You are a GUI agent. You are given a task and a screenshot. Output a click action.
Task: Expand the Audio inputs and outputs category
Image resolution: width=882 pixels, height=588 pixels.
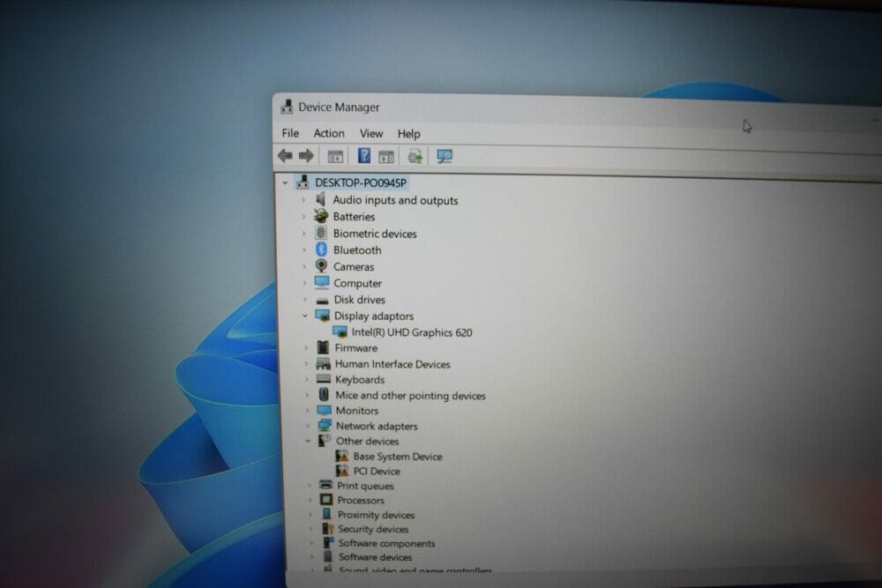[x=303, y=199]
